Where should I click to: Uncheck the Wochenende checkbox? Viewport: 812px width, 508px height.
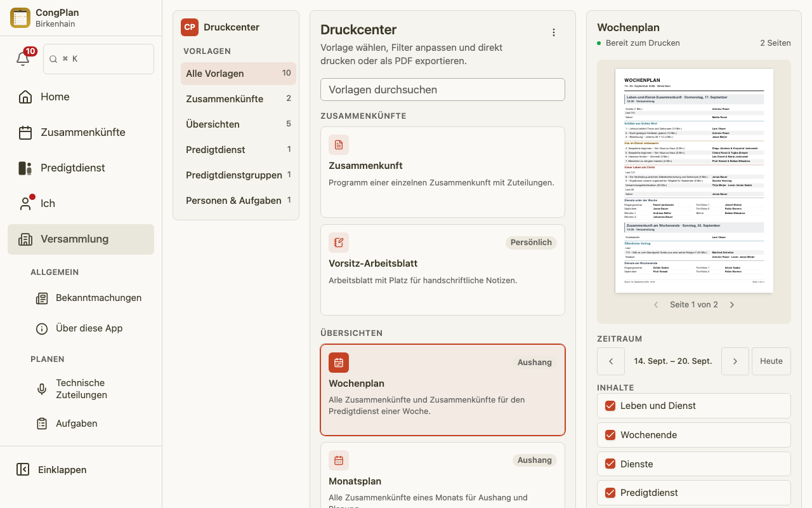610,435
